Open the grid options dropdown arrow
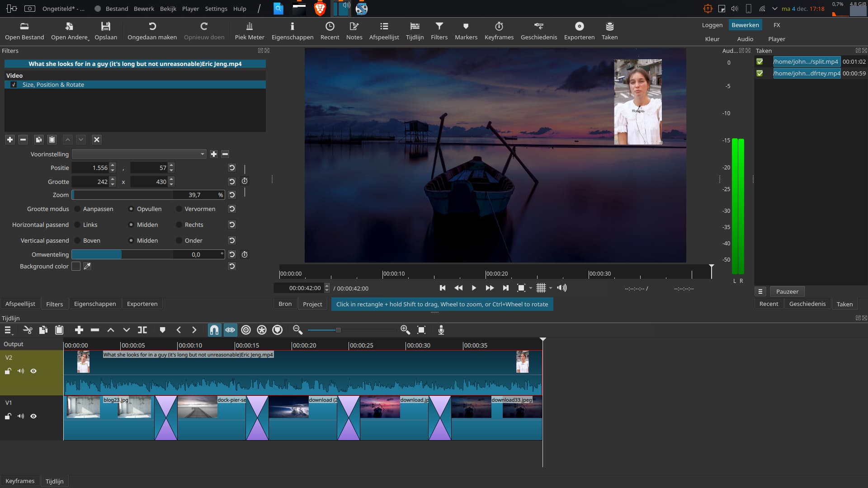The height and width of the screenshot is (488, 868). tap(551, 288)
